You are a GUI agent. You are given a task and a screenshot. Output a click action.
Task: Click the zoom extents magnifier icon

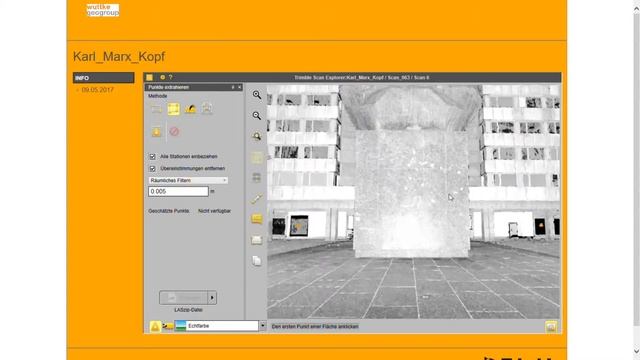tap(257, 136)
